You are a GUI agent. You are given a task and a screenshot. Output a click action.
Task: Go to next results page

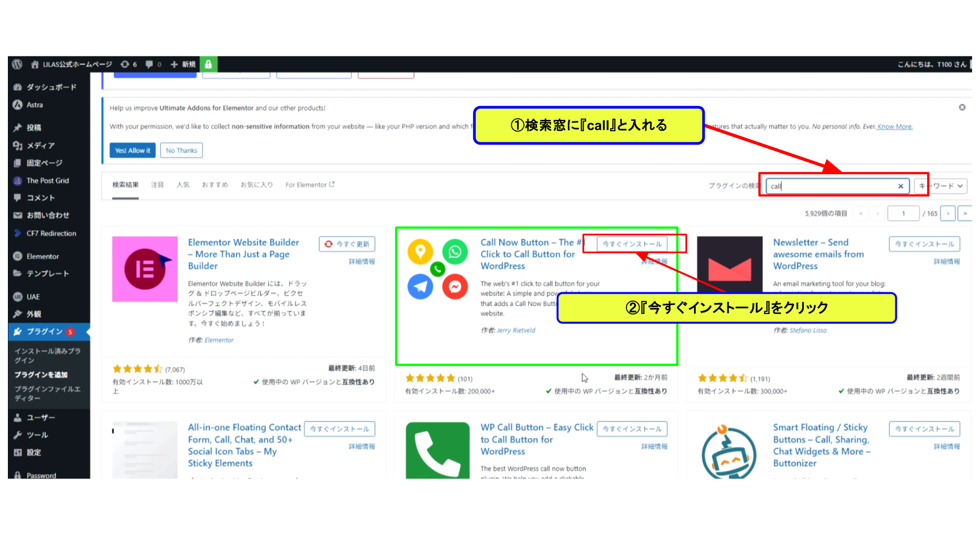[948, 214]
